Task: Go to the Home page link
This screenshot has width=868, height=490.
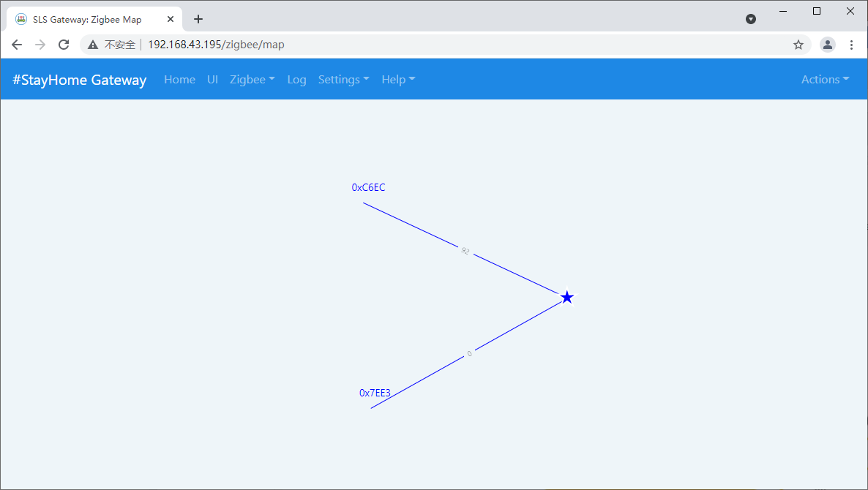Action: 179,80
